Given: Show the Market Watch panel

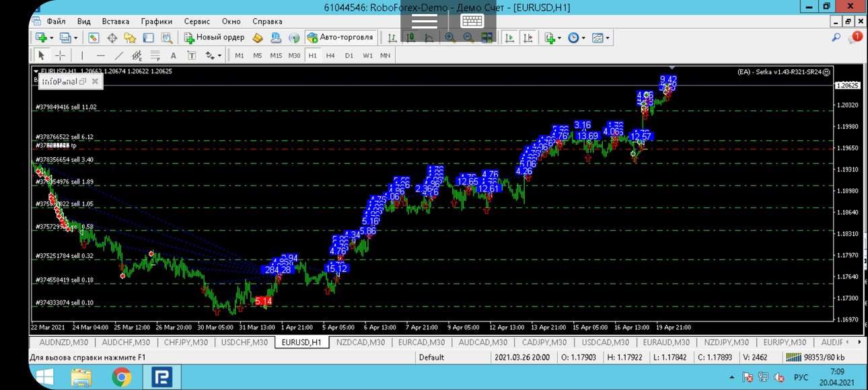Looking at the screenshot, I should point(94,38).
